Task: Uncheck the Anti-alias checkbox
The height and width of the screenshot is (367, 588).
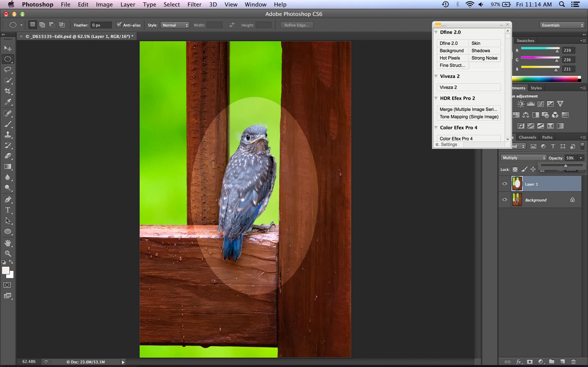Action: coord(119,25)
